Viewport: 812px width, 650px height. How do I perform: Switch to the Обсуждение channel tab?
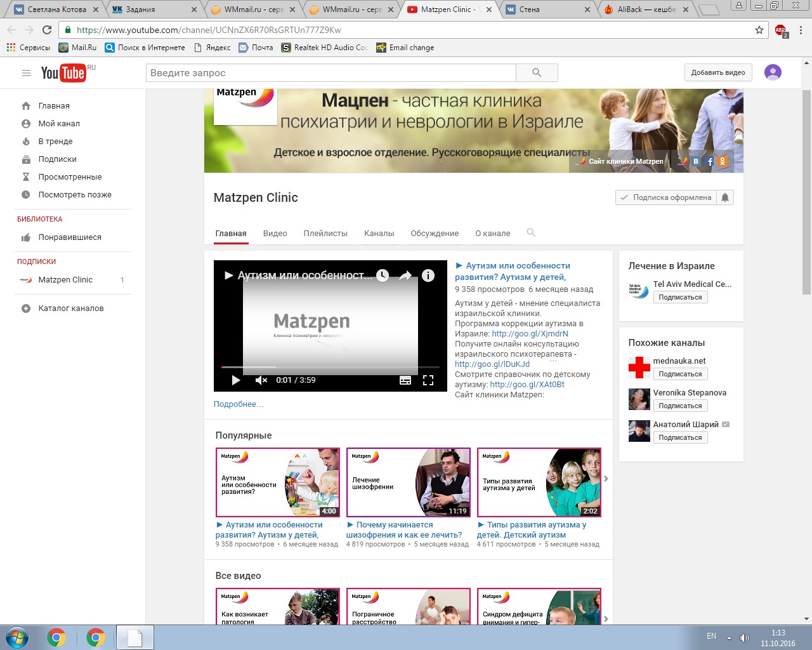coord(435,233)
